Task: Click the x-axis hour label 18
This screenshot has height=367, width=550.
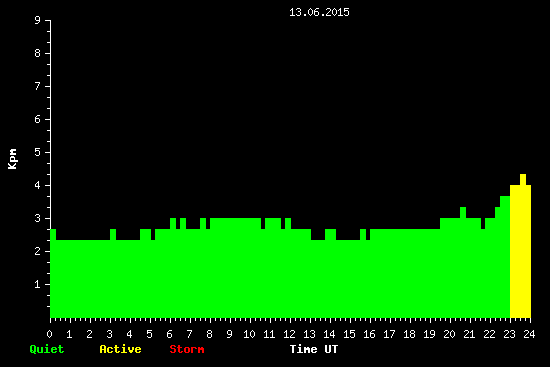Action: pos(409,334)
